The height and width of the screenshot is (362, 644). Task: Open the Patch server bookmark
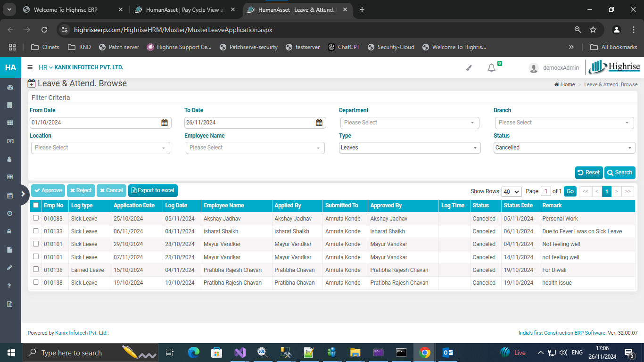coord(119,47)
